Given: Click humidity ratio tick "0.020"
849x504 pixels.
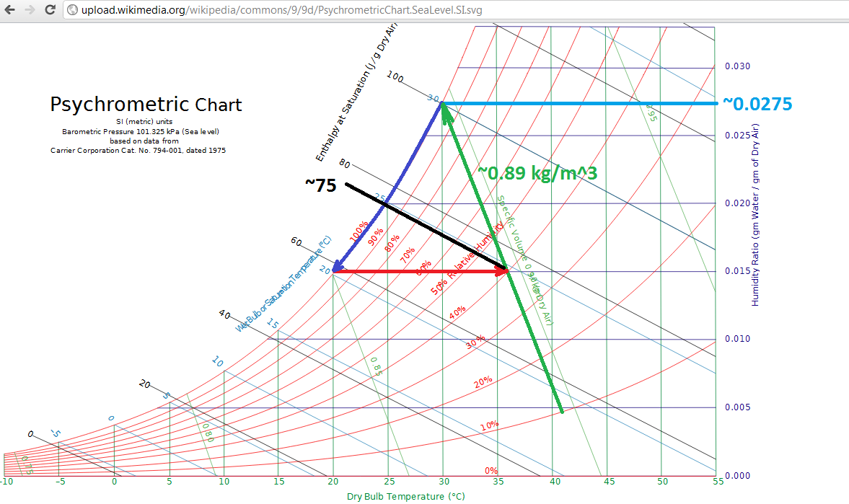Looking at the screenshot, I should [737, 203].
